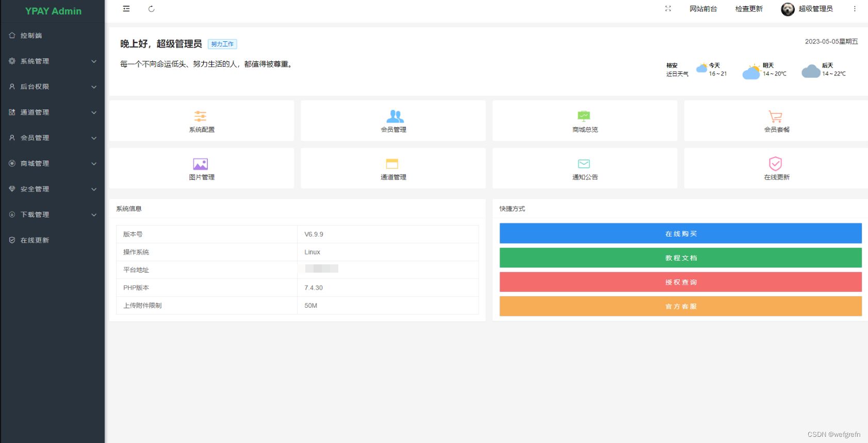Image resolution: width=868 pixels, height=443 pixels.
Task: Open the 图片管理 shortcut icon
Action: coord(201,164)
